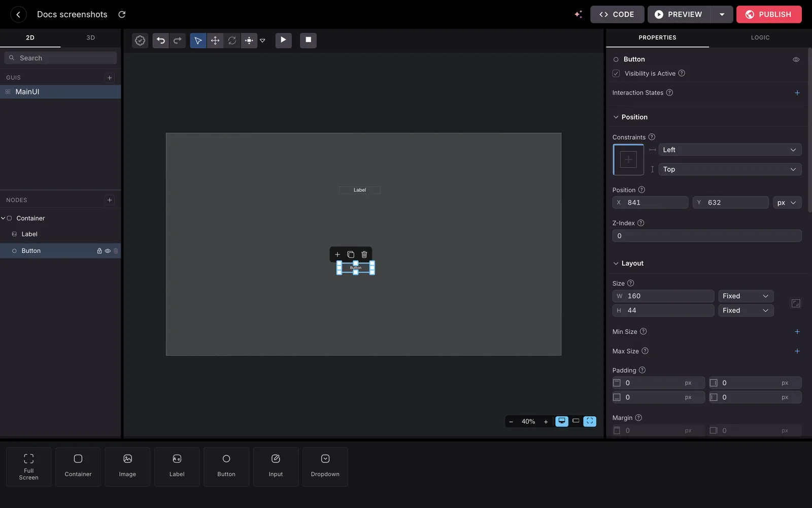Click the fit-to-screen icon beside the zoom
Screen dimensions: 812x508
[590, 421]
